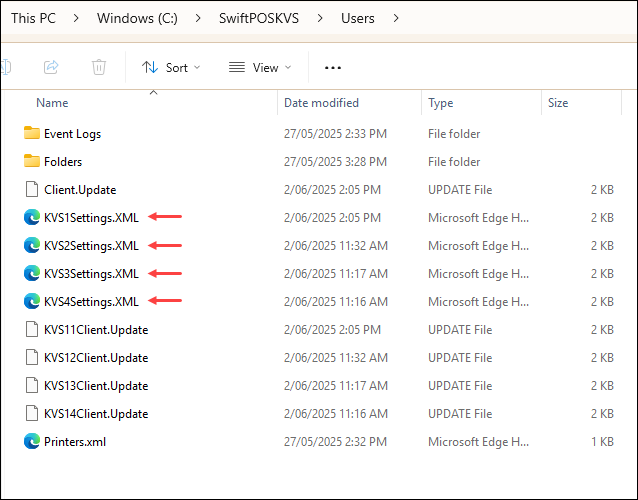The width and height of the screenshot is (638, 500).
Task: Select the KVS14Client.Update file name
Action: tap(96, 414)
